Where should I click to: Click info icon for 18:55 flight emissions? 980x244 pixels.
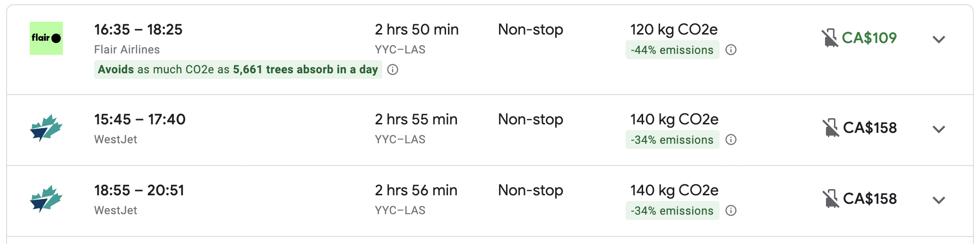(x=731, y=211)
